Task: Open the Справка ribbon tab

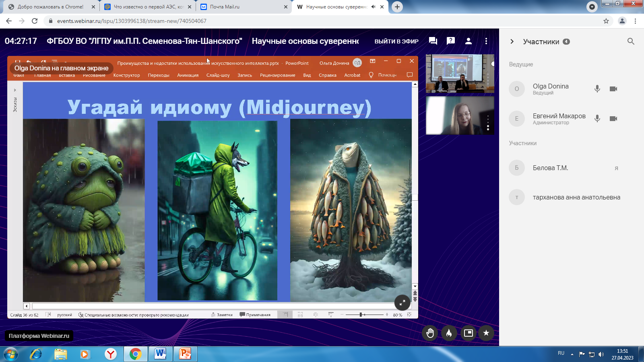Action: [x=328, y=75]
